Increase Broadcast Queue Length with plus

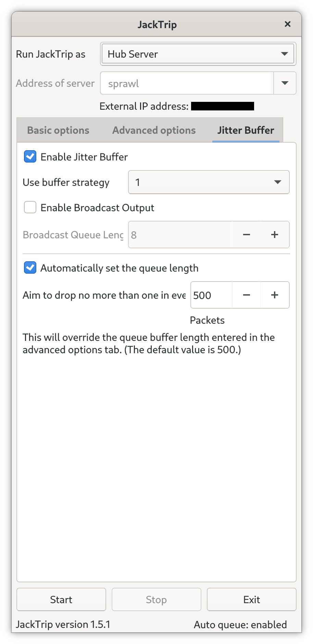pos(275,235)
